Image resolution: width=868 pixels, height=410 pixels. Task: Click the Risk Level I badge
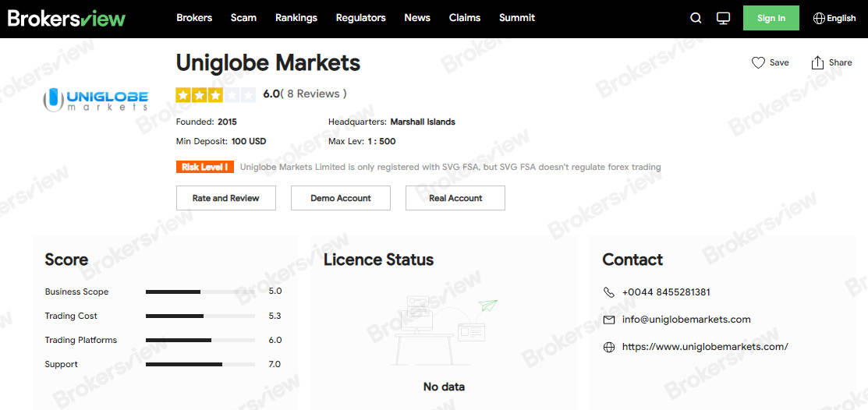[x=205, y=167]
